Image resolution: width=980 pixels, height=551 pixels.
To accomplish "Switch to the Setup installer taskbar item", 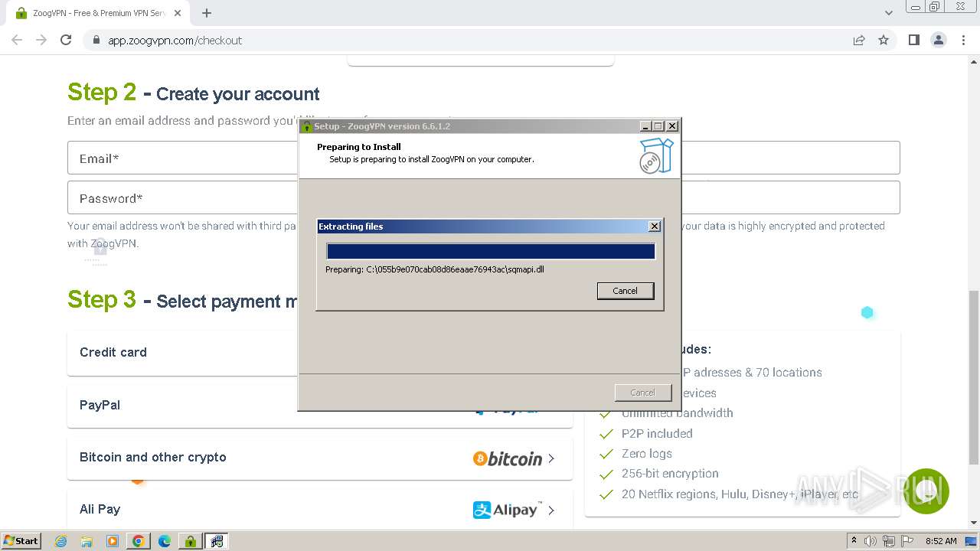I will (217, 541).
